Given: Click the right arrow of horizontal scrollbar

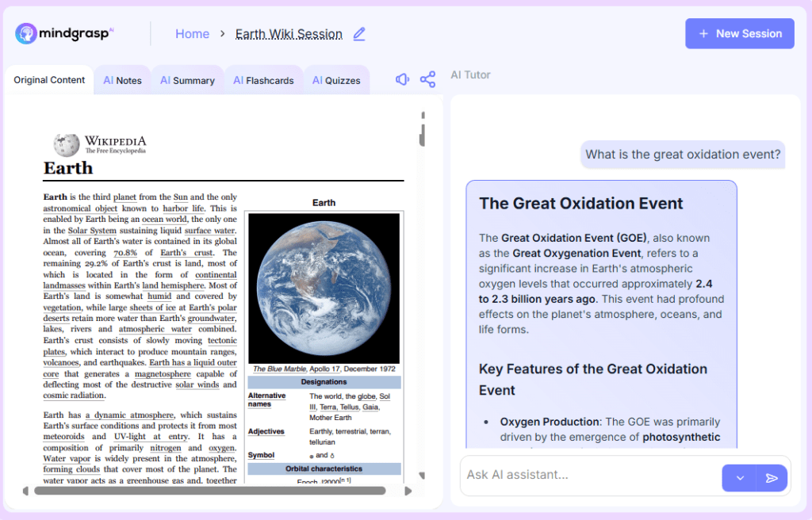Looking at the screenshot, I should point(408,491).
